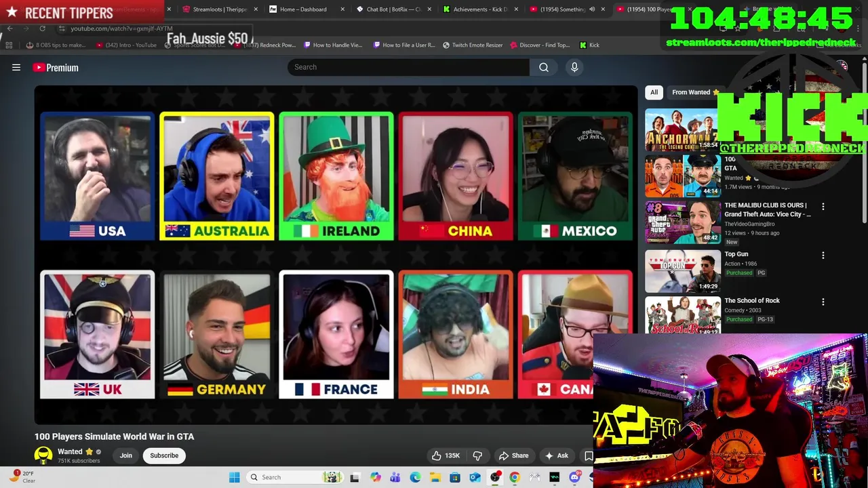Switch to Achievements Kick tab
The width and height of the screenshot is (868, 488).
[479, 9]
